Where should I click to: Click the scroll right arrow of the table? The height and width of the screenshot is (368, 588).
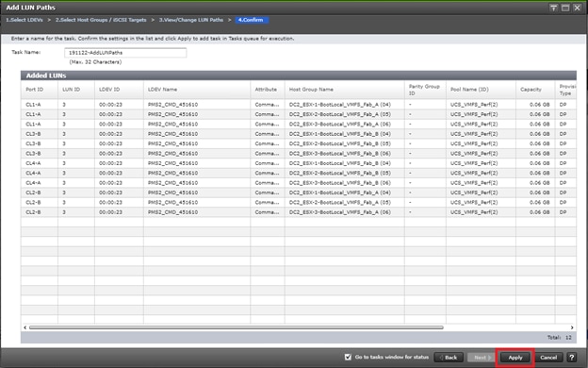pyautogui.click(x=572, y=327)
